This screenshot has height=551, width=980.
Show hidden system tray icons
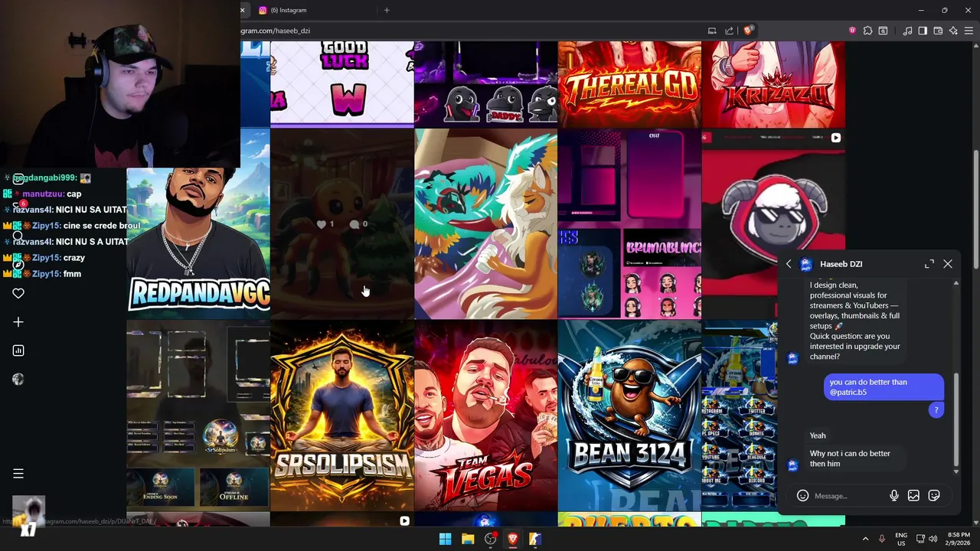click(865, 539)
